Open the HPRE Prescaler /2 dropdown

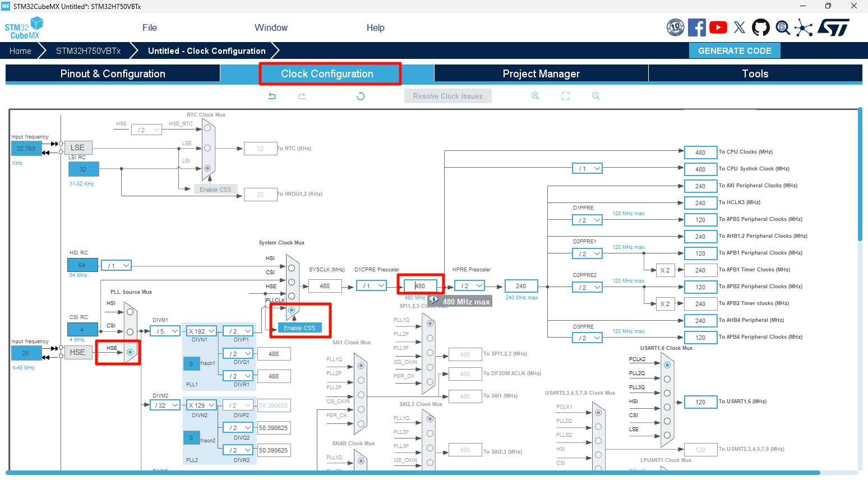click(x=470, y=285)
